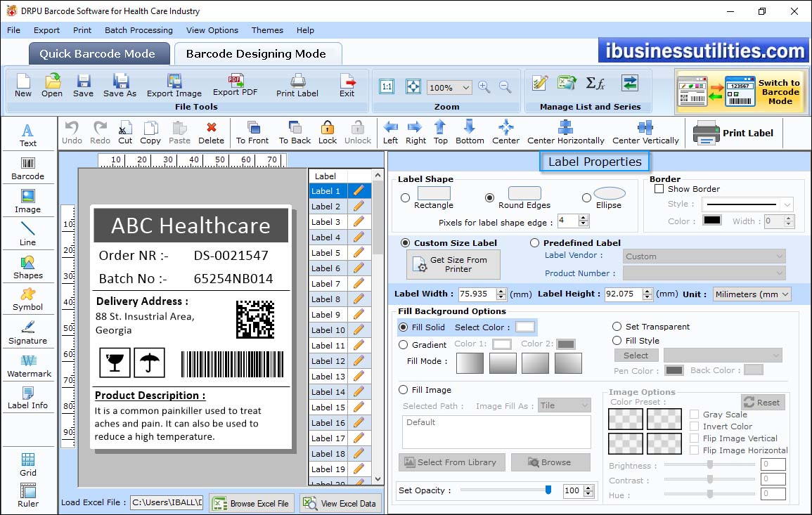Zoom in with magnifier plus icon
This screenshot has height=515, width=812.
pos(484,87)
